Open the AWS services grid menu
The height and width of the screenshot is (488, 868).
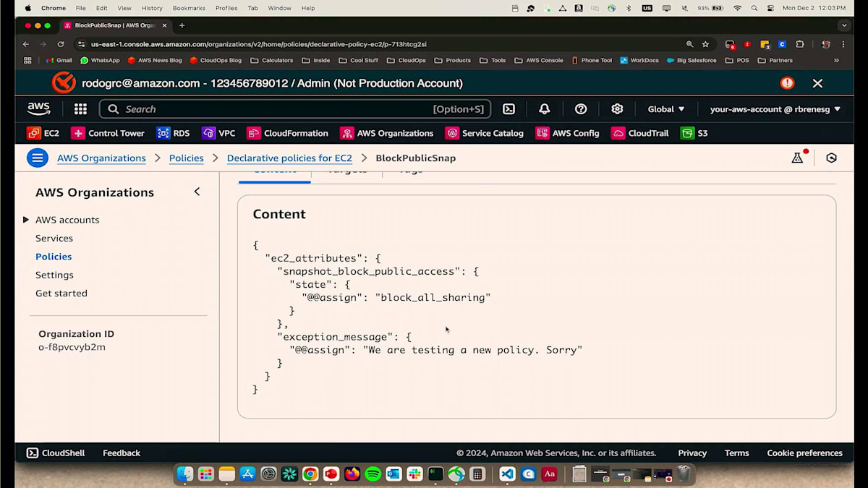80,109
